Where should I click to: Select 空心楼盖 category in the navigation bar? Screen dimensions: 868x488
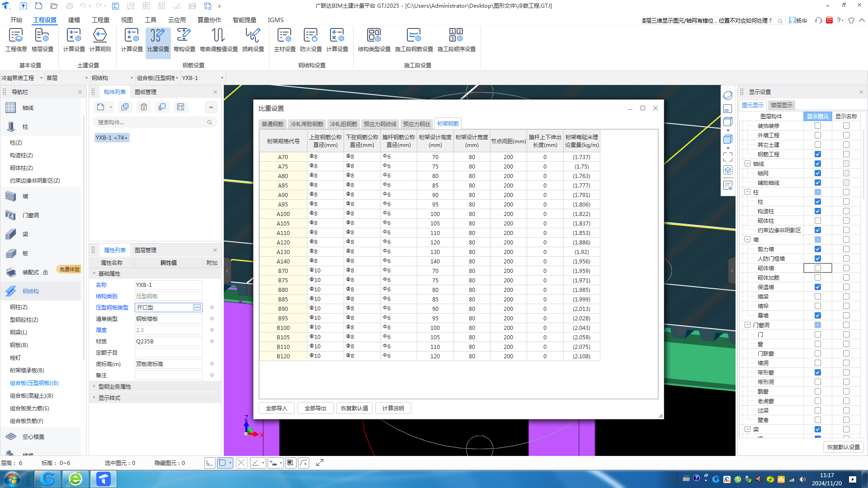tap(33, 436)
